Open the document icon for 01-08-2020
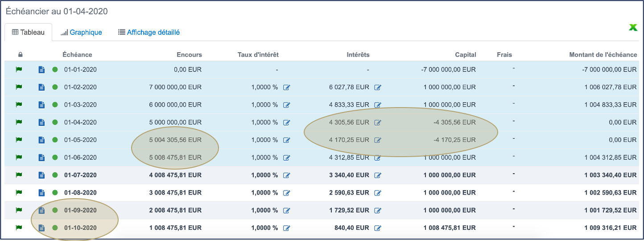The image size is (644, 241). point(41,193)
